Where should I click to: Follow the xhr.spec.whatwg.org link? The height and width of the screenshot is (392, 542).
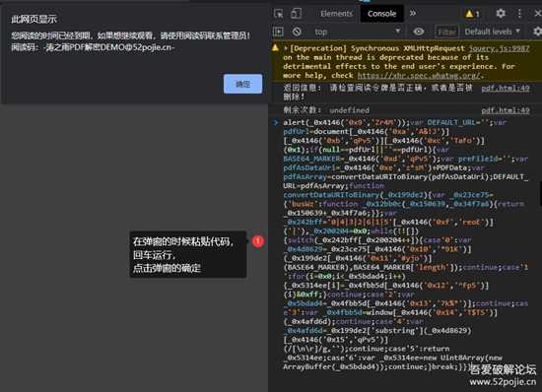click(x=419, y=76)
